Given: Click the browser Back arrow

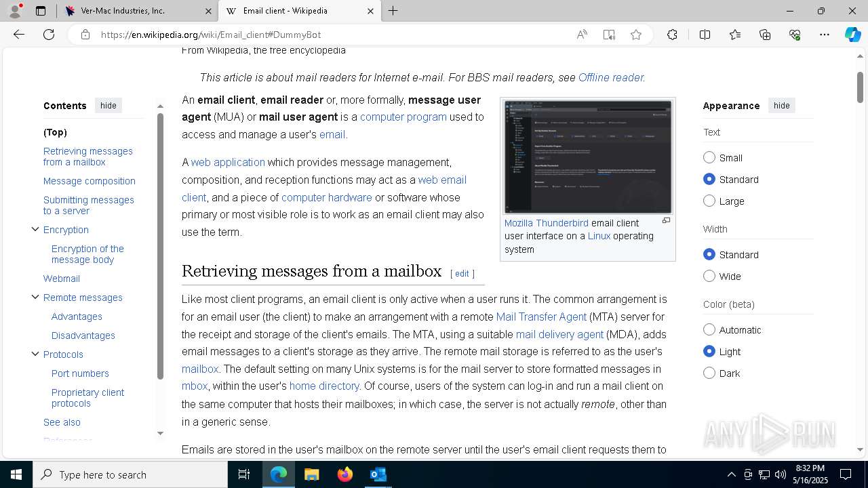Looking at the screenshot, I should tap(19, 35).
